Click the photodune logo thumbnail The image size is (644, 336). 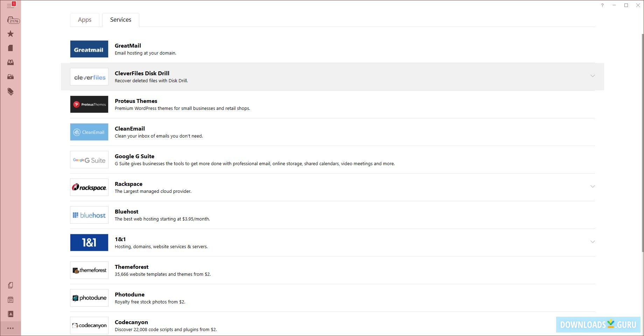pyautogui.click(x=89, y=298)
